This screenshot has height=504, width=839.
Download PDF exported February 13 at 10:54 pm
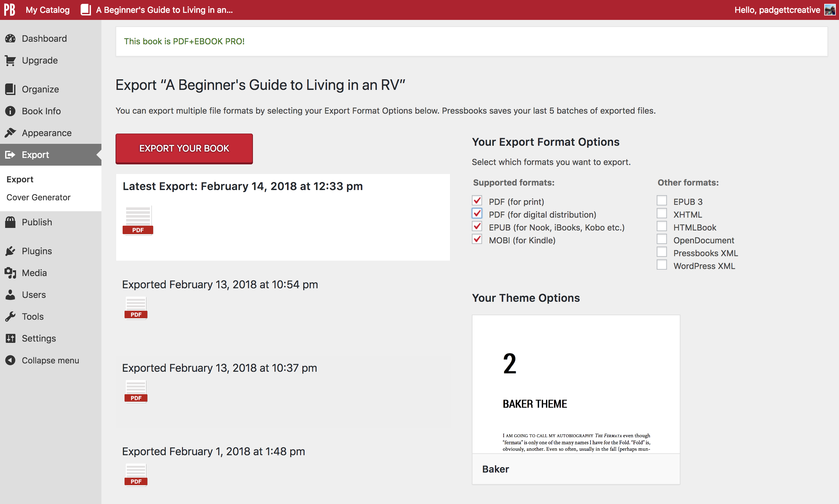[136, 308]
